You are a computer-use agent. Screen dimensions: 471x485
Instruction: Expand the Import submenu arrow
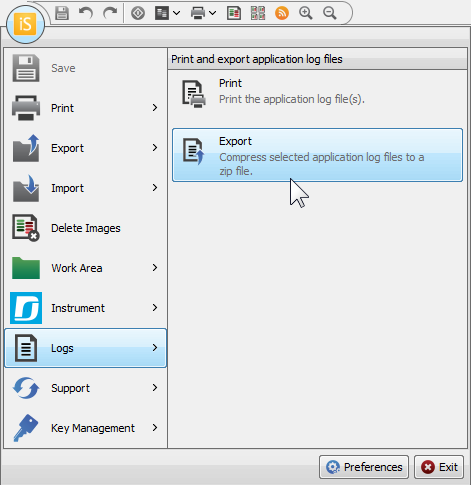[x=155, y=188]
